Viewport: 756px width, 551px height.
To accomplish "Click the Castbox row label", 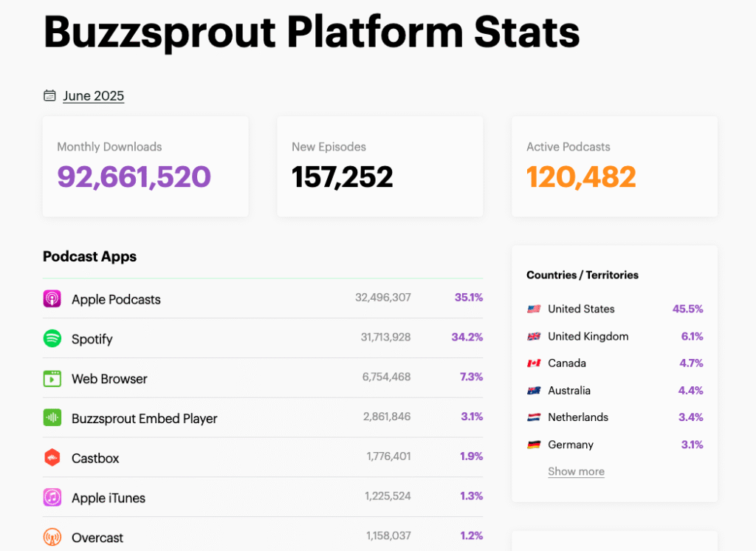I will tap(95, 459).
